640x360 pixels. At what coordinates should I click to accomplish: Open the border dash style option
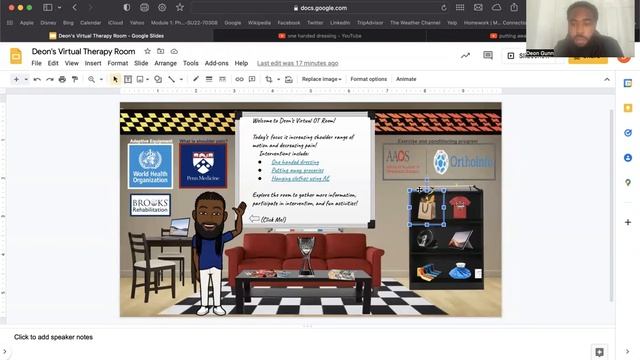coord(222,79)
